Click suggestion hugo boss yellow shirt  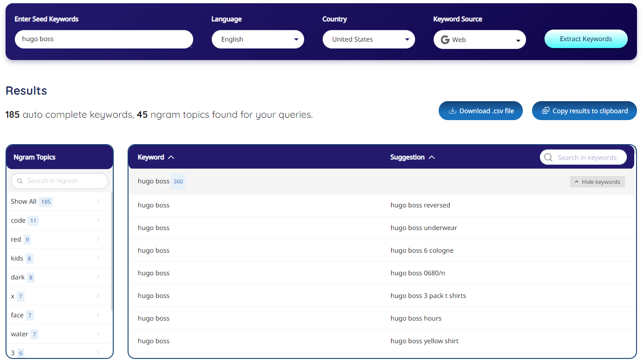tap(425, 341)
